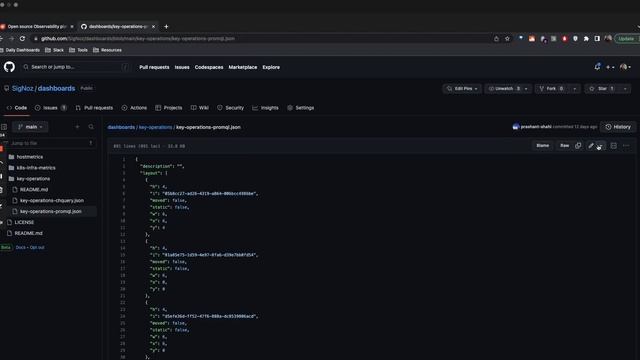Switch to 'Open source Observability' browser tab

pyautogui.click(x=37, y=27)
